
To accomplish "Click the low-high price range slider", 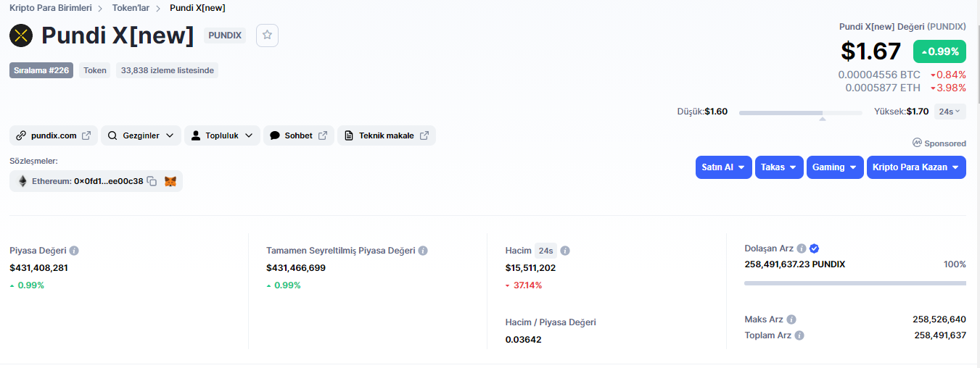I will pyautogui.click(x=801, y=113).
